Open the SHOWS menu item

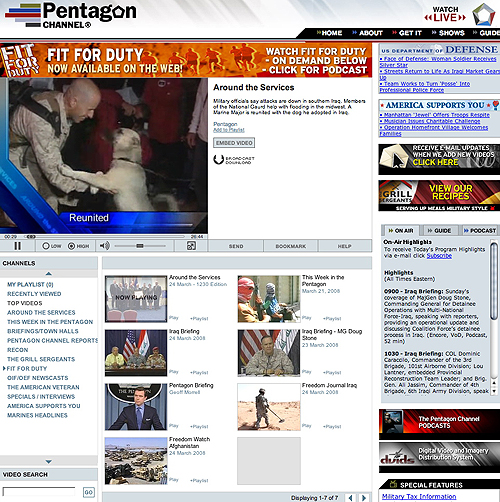tap(448, 33)
